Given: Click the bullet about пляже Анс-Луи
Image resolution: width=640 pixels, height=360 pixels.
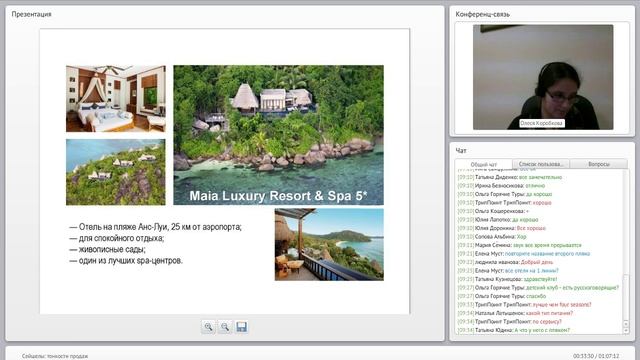Looking at the screenshot, I should coord(156,227).
